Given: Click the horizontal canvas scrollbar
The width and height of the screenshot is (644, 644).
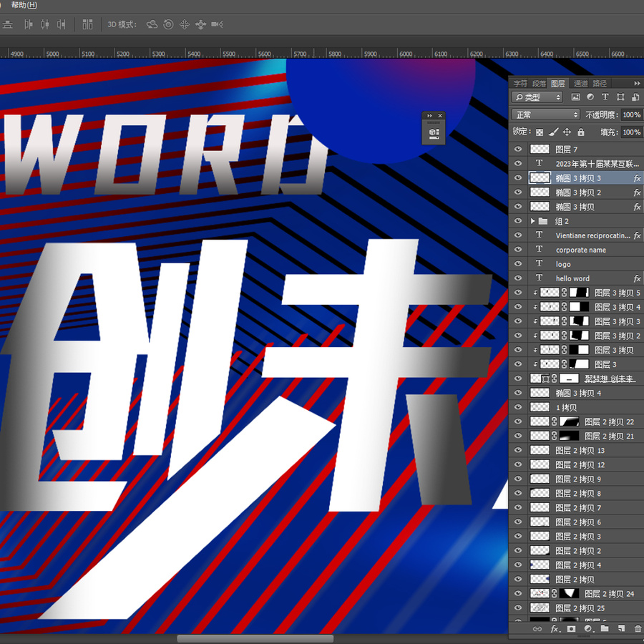Looking at the screenshot, I should pos(255,639).
